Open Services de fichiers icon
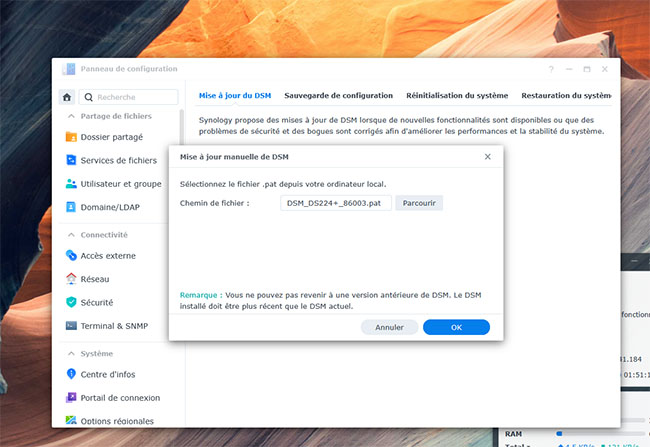Viewport: 650px width, 447px height. point(71,160)
